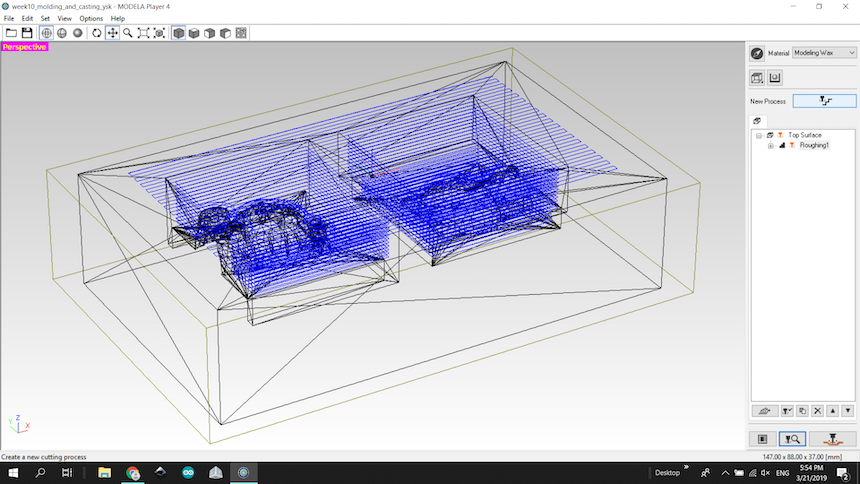Click the model size/orientation box icon
Image resolution: width=860 pixels, height=484 pixels.
coord(757,78)
